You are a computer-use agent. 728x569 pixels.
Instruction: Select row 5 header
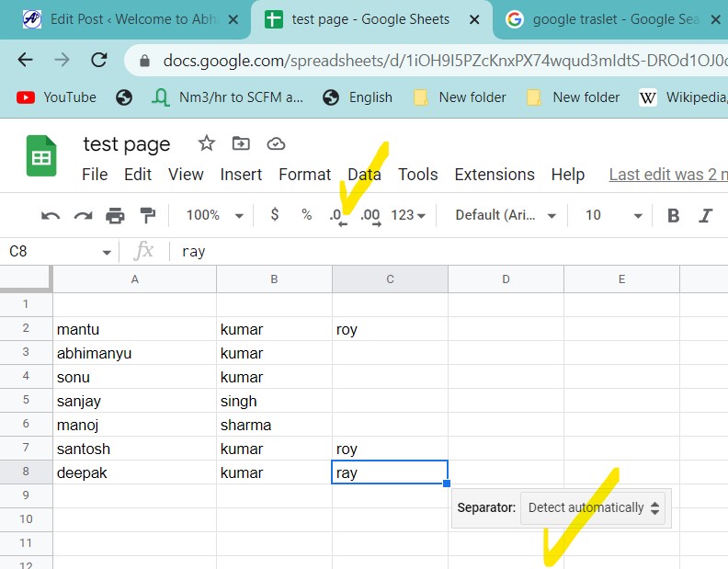[26, 400]
